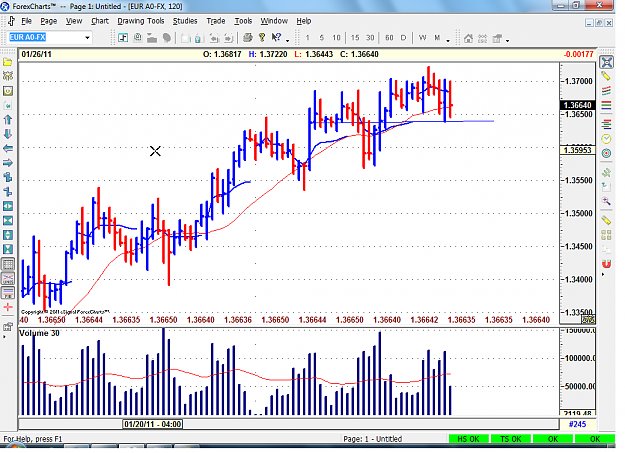The image size is (625, 453).
Task: Click the 01/26/11 date label
Action: (36, 54)
